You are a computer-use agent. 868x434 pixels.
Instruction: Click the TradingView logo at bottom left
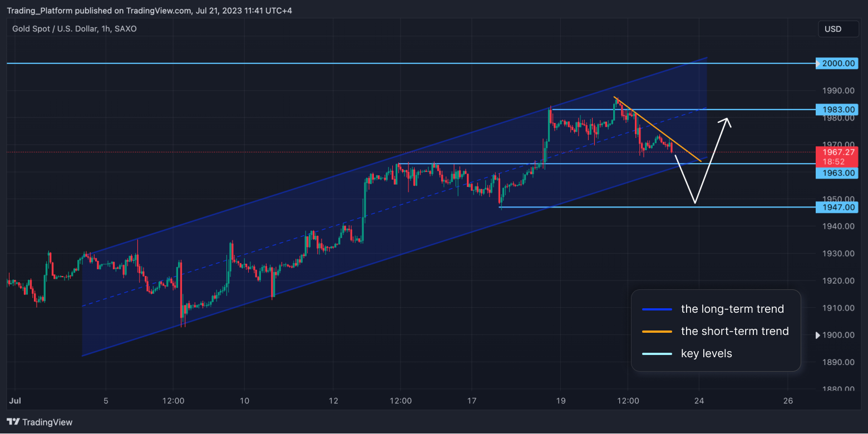tap(40, 422)
